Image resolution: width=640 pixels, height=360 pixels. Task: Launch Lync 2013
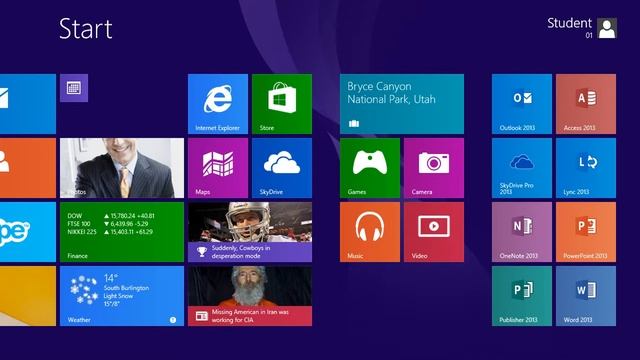[586, 168]
